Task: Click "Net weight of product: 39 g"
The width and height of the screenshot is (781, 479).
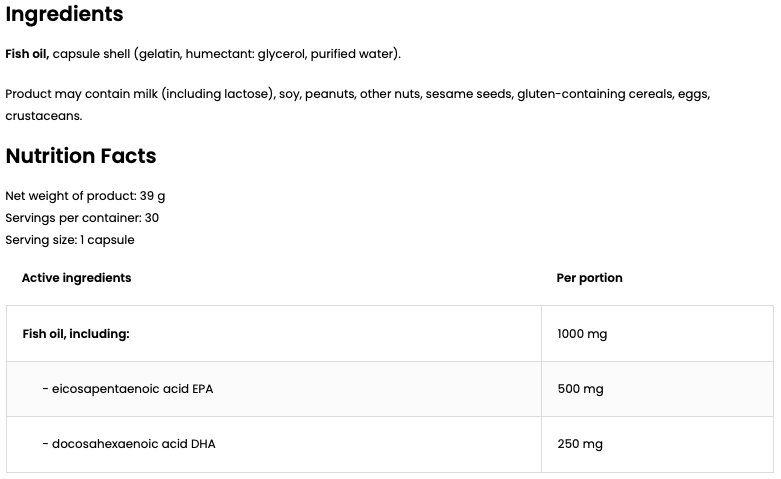Action: click(x=85, y=196)
